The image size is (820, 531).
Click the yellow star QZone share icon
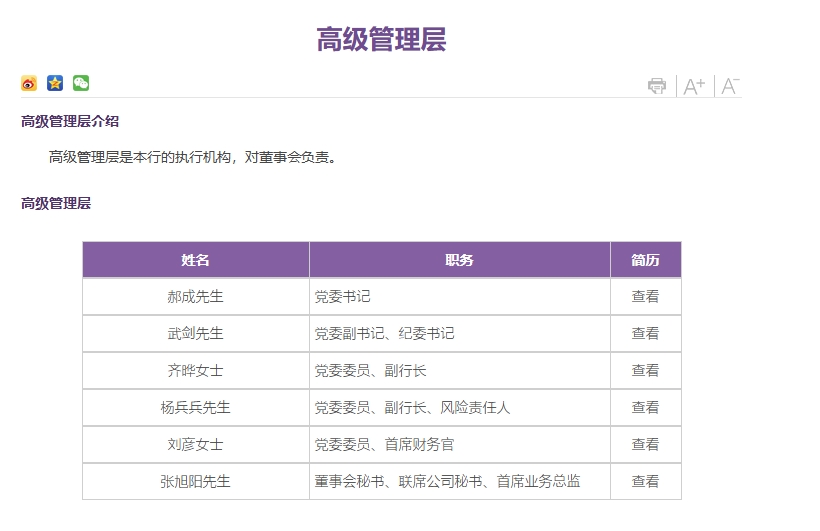(55, 83)
